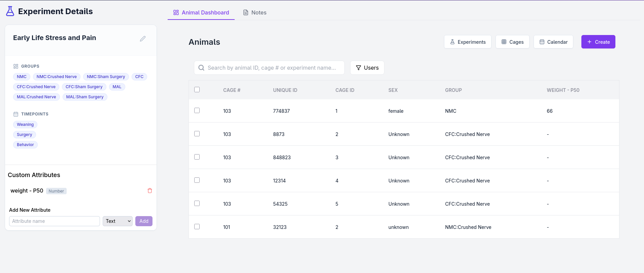The width and height of the screenshot is (644, 273).
Task: Click the Experiments button
Action: pos(468,42)
